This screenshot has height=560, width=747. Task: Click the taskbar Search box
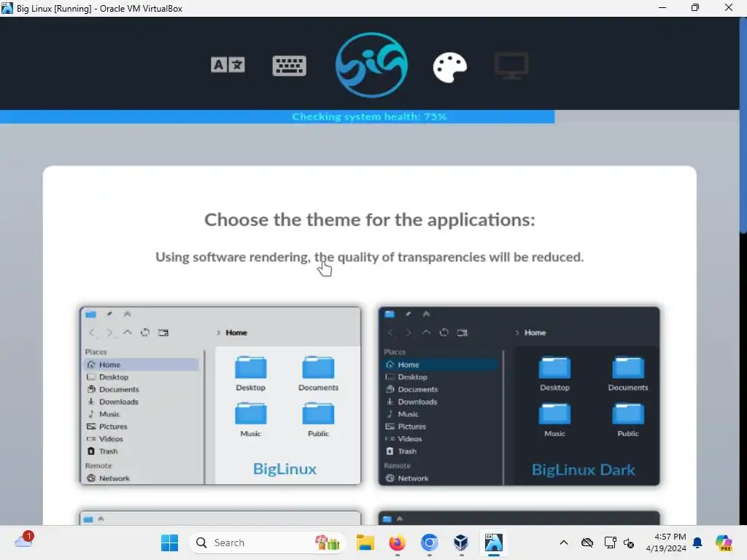(267, 542)
